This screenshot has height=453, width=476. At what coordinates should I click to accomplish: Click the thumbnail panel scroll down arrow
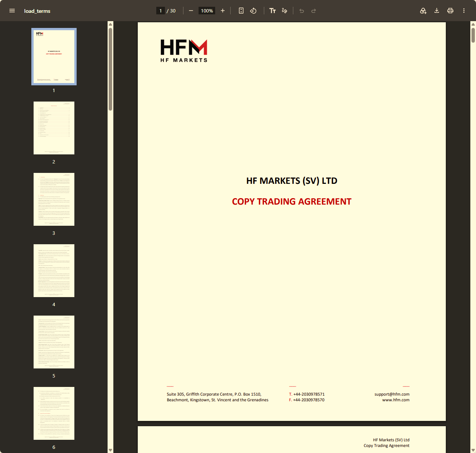tap(110, 450)
